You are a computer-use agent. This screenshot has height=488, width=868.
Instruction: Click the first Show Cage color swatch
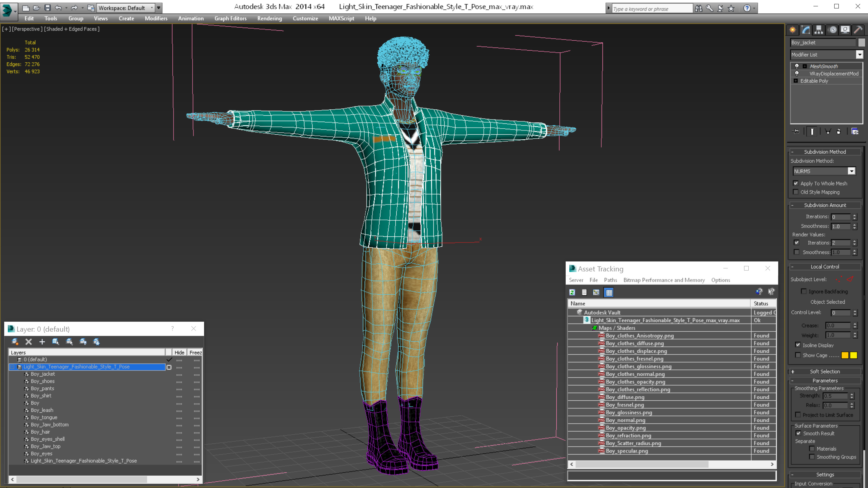click(x=844, y=355)
